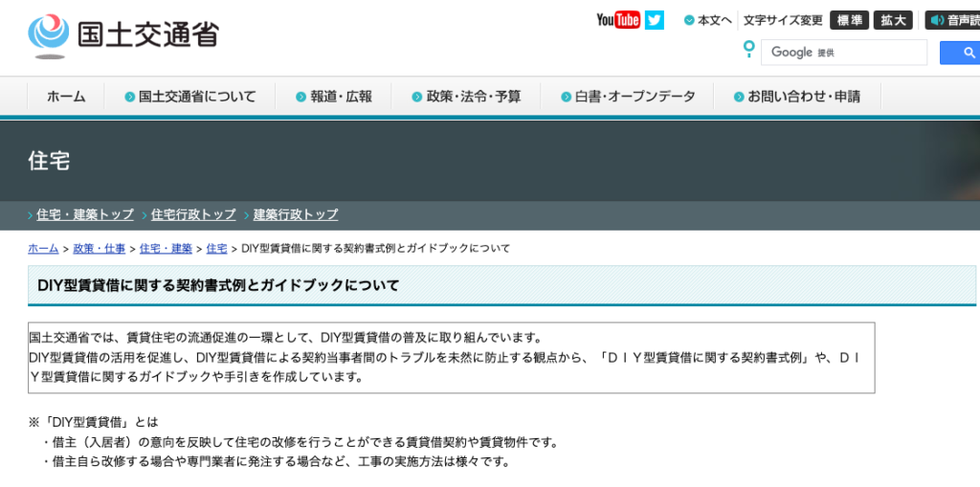The width and height of the screenshot is (980, 487).
Task: Go to 建築行政トップ link
Action: point(296,214)
